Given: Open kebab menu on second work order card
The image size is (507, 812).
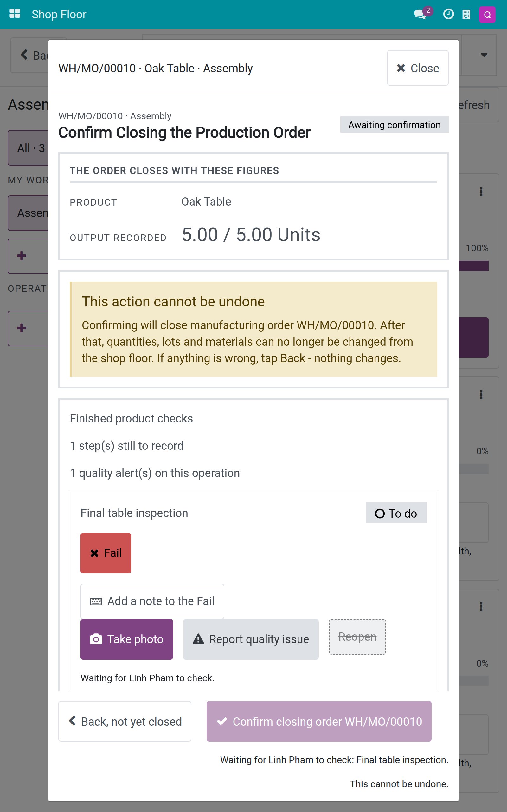Looking at the screenshot, I should click(x=481, y=395).
